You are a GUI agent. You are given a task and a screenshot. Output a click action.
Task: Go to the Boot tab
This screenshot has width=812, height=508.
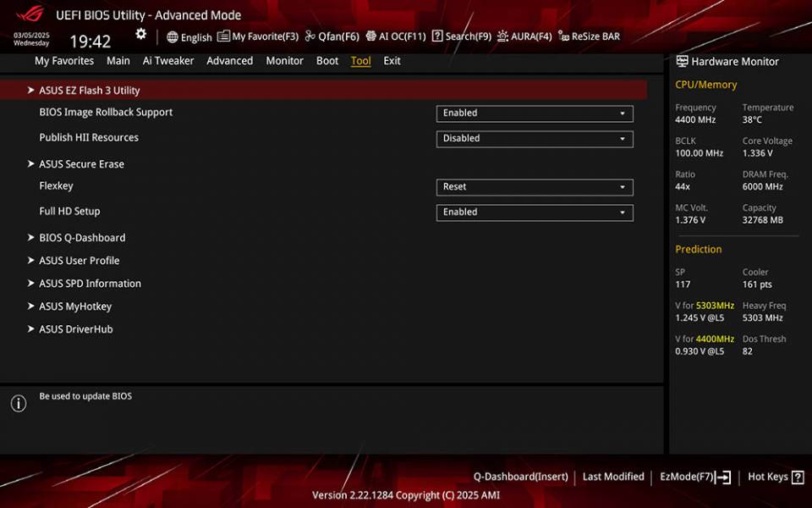pyautogui.click(x=327, y=61)
